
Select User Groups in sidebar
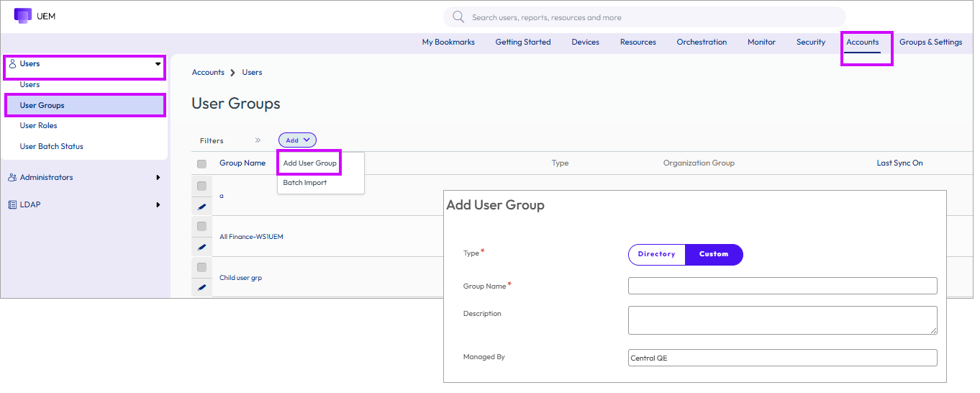click(84, 105)
